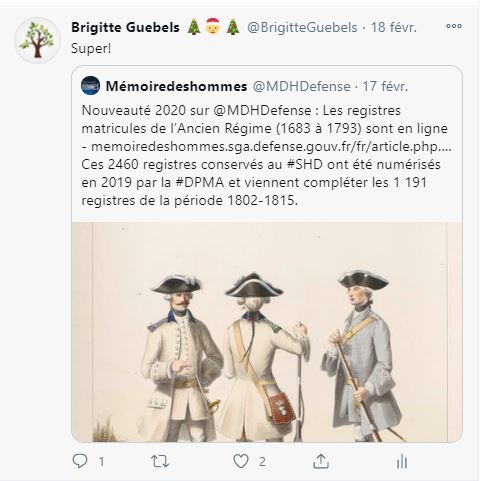This screenshot has width=481, height=481.
Task: Enlarge the soldiers illustration image
Action: click(x=267, y=332)
